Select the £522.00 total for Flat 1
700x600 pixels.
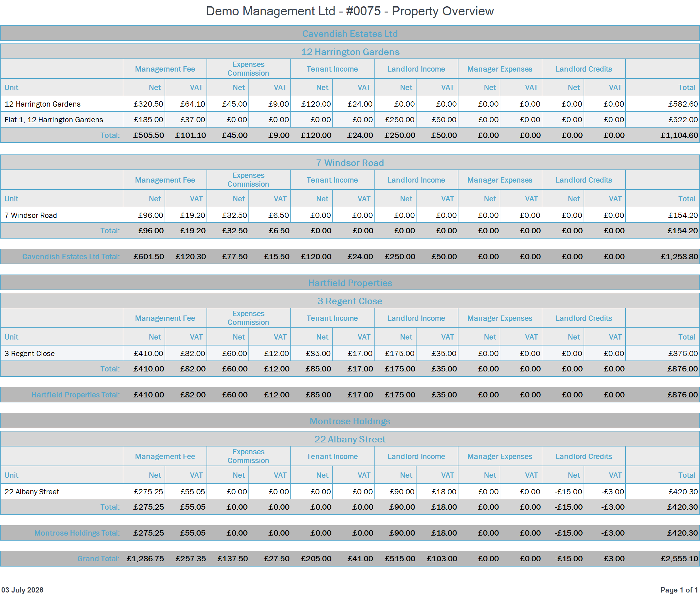683,119
